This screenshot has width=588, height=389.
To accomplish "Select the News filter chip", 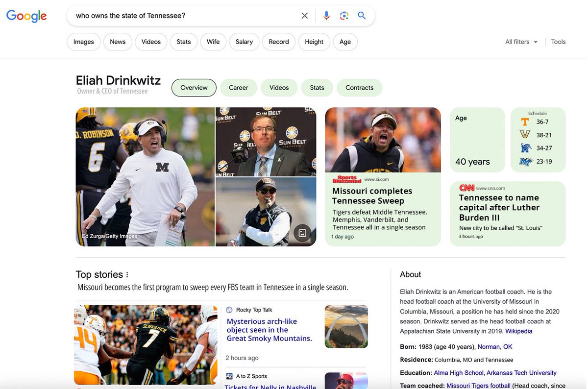I will (x=118, y=42).
